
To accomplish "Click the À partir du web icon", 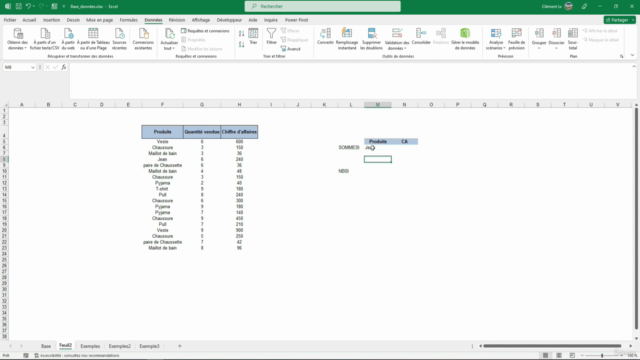I will point(68,39).
